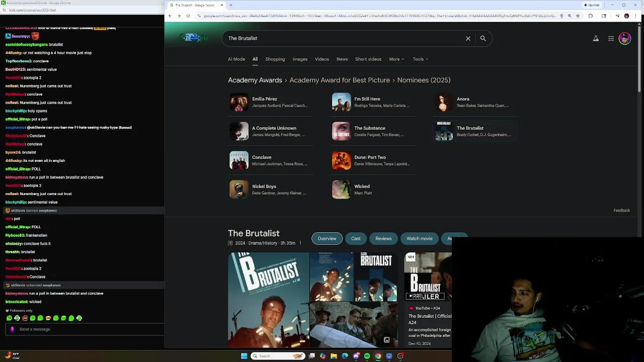The height and width of the screenshot is (362, 644).
Task: Open Microsoft Edge from the taskbar
Action: (345, 356)
